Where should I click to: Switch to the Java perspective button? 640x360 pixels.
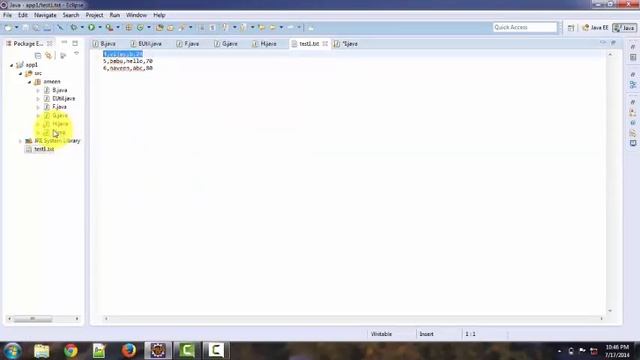tap(624, 28)
